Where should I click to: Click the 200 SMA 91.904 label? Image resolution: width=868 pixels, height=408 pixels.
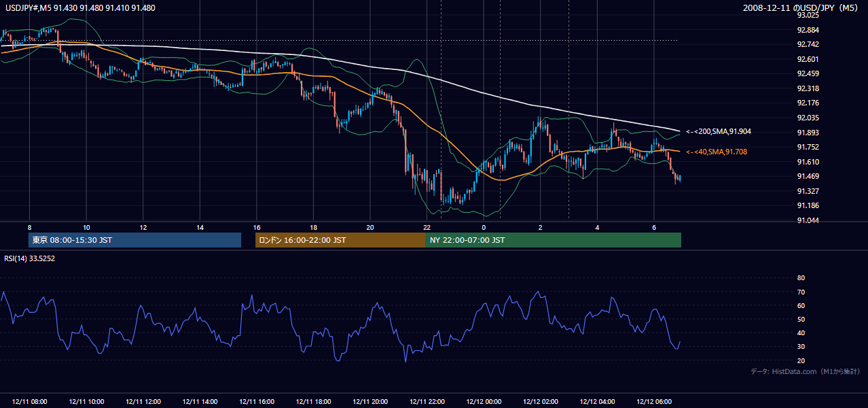pyautogui.click(x=719, y=131)
